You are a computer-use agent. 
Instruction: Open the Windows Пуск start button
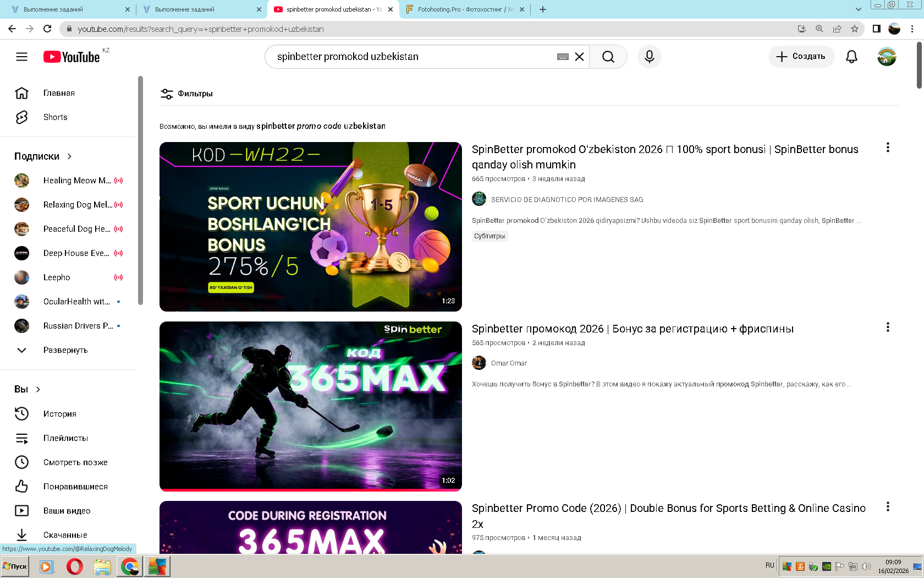[15, 566]
